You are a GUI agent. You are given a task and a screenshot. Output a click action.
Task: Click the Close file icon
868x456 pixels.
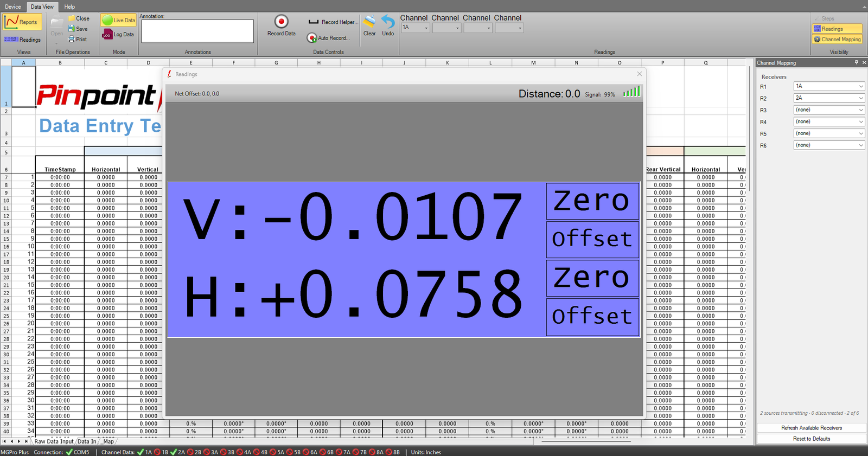tap(72, 18)
